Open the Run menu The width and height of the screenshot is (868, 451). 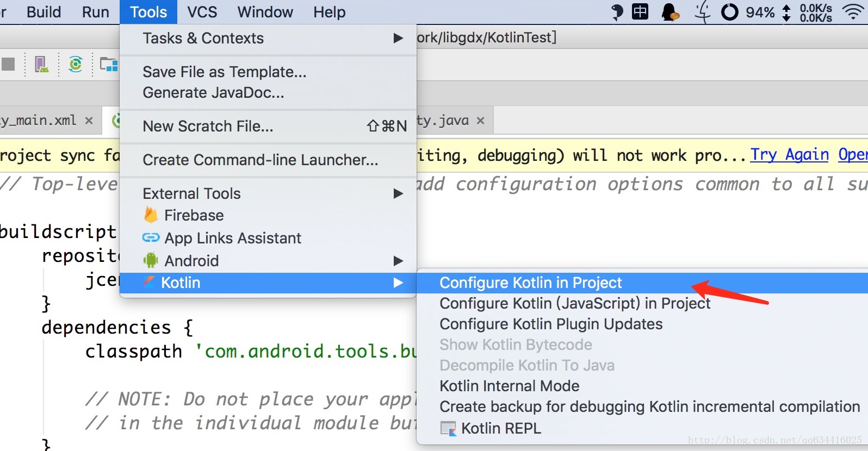pyautogui.click(x=95, y=12)
